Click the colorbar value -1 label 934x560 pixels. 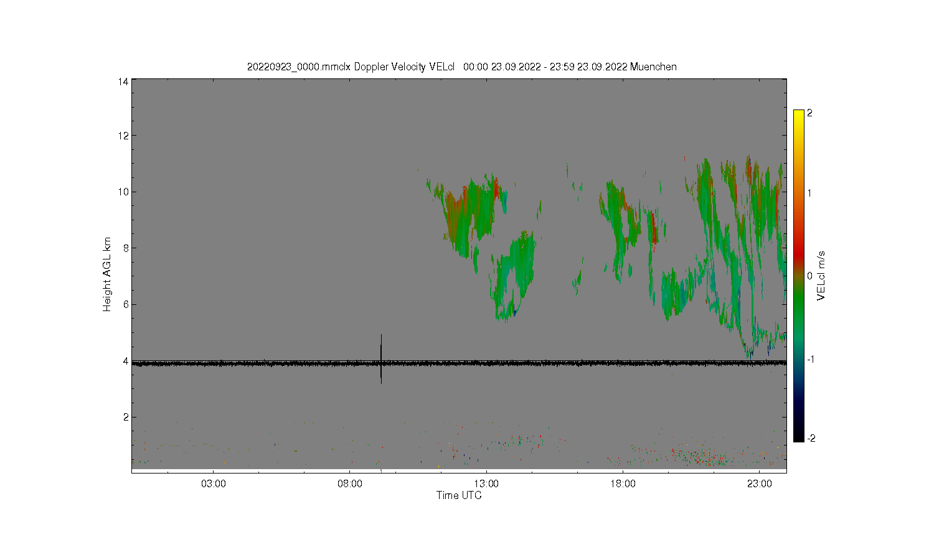(x=809, y=359)
